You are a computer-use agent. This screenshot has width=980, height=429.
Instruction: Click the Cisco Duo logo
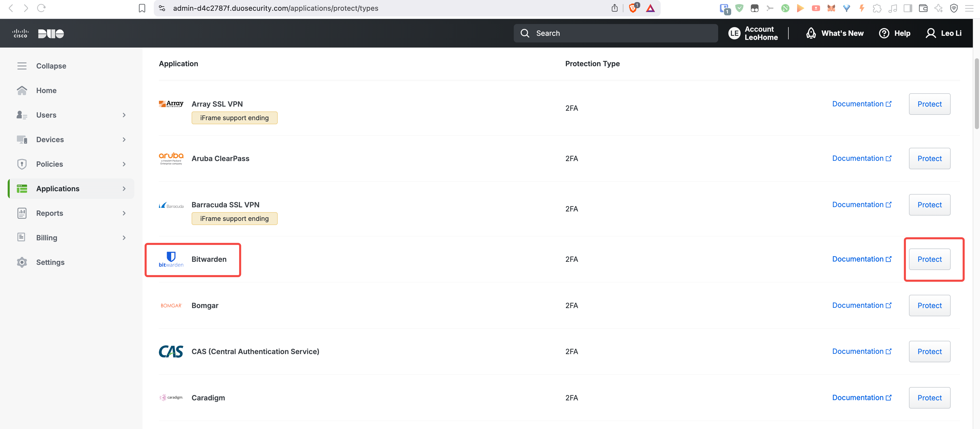coord(38,33)
